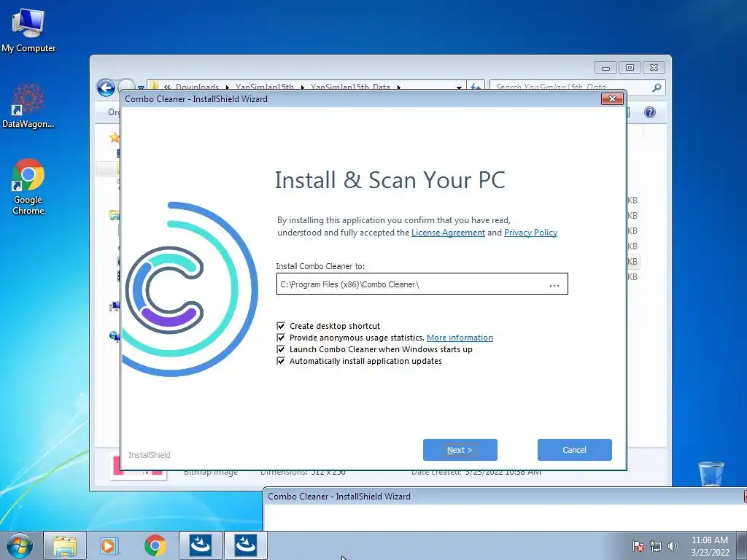Switch to second Combo Cleaner installer taskbar icon
This screenshot has height=560, width=747.
pyautogui.click(x=245, y=545)
